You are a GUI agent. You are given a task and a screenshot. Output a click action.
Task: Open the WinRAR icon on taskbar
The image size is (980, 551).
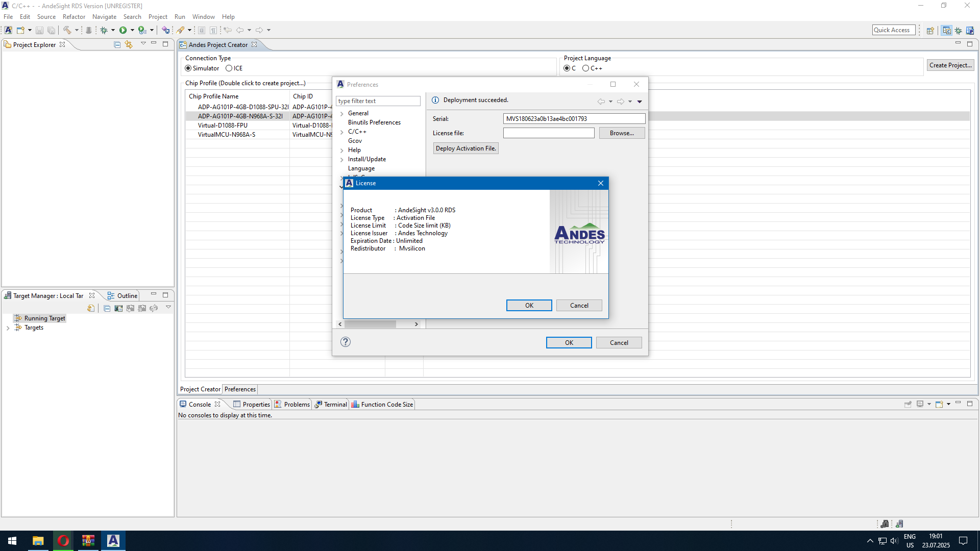tap(88, 541)
